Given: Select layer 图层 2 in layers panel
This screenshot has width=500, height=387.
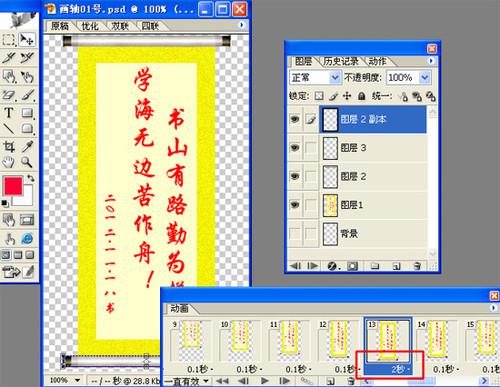Looking at the screenshot, I should (x=373, y=176).
